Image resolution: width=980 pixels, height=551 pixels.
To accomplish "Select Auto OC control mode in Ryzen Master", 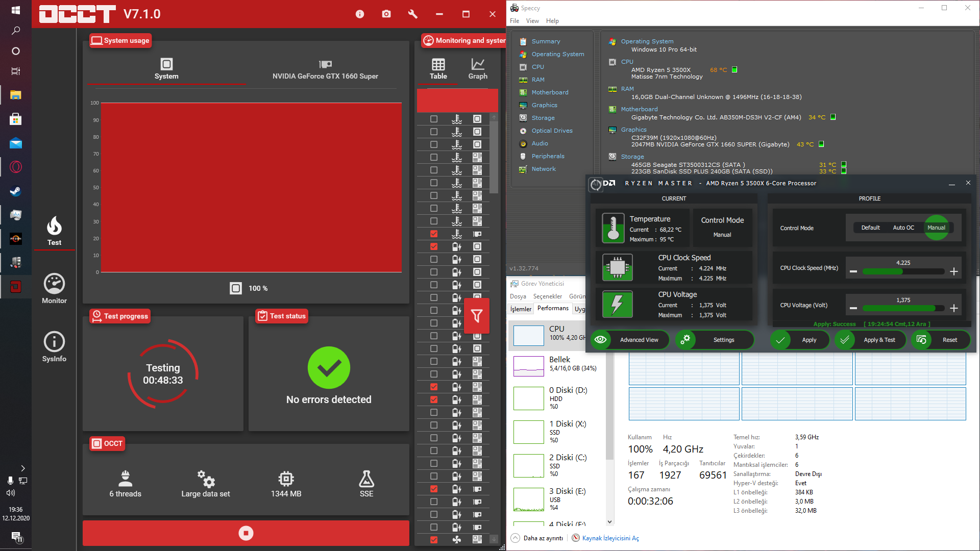I will coord(903,228).
